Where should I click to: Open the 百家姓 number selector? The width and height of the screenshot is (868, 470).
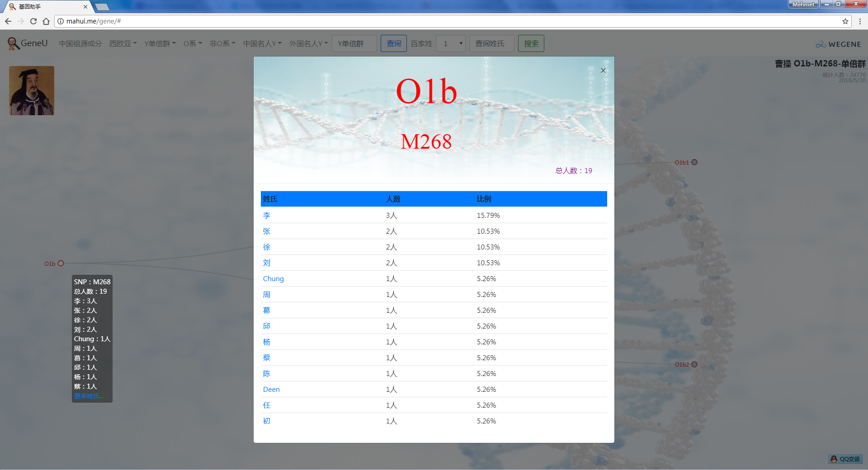(x=451, y=44)
